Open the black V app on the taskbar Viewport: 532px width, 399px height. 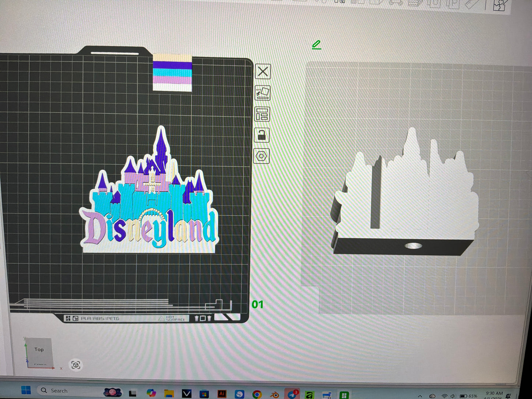186,394
